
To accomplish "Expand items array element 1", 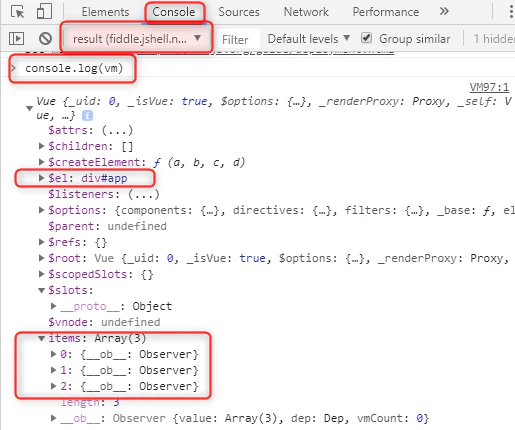I will [53, 370].
